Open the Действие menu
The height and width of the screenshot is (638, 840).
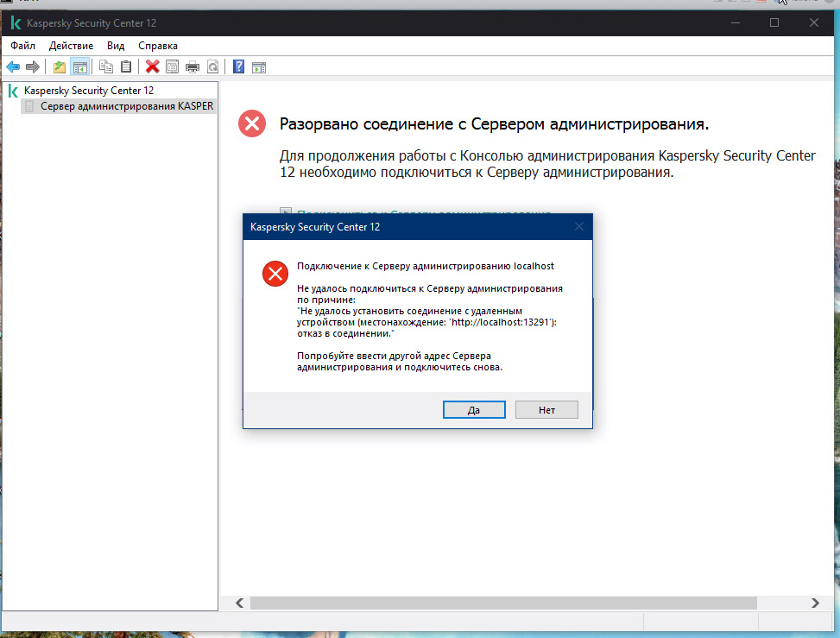pyautogui.click(x=72, y=46)
